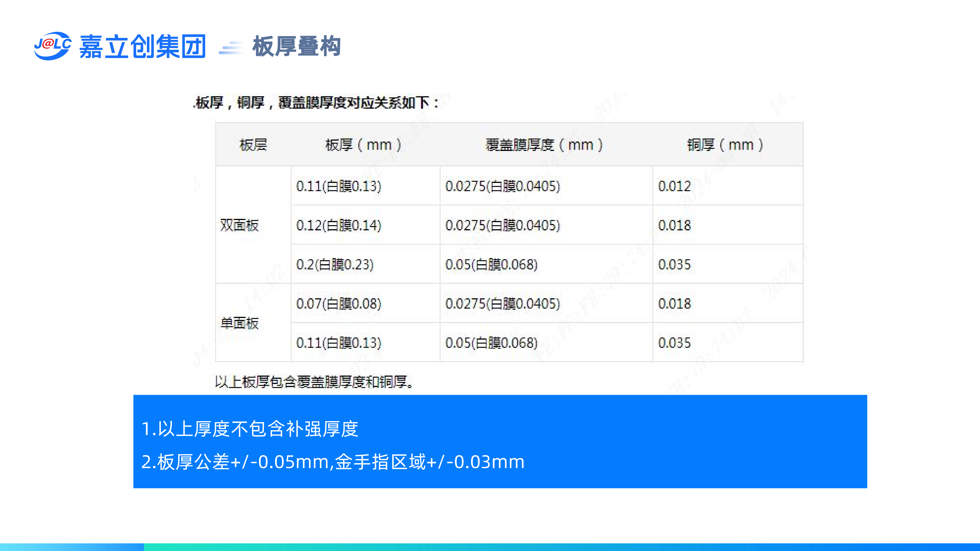Viewport: 980px width, 551px height.
Task: Click the 板厚叠构 slide title
Action: point(296,46)
